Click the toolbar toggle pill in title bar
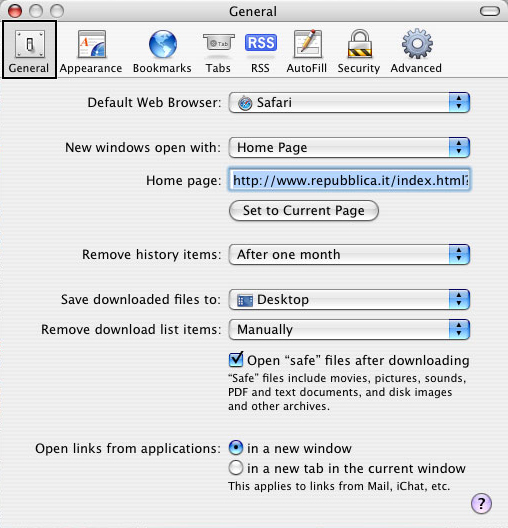The width and height of the screenshot is (508, 528). point(490,11)
